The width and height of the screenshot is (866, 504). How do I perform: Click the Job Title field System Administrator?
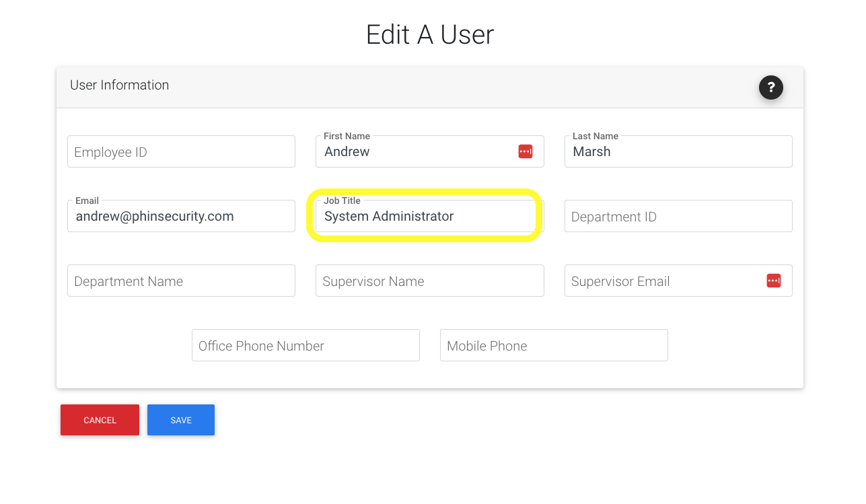tap(429, 216)
